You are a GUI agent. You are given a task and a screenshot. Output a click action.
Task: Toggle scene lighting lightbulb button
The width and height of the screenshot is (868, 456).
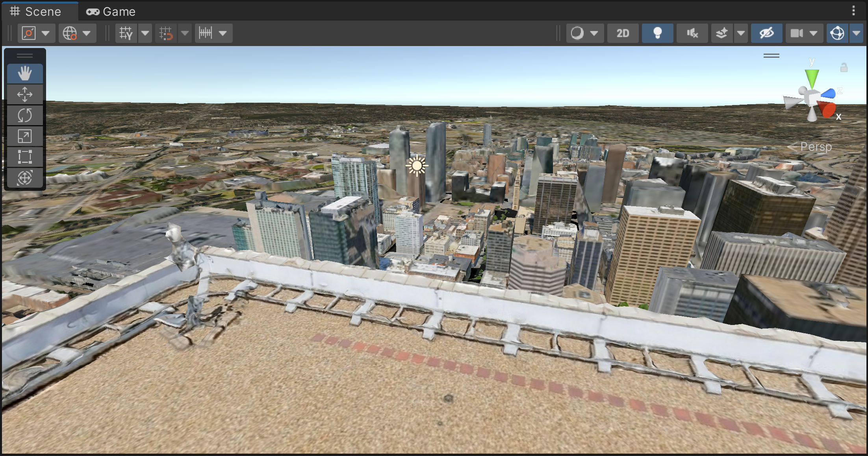657,33
